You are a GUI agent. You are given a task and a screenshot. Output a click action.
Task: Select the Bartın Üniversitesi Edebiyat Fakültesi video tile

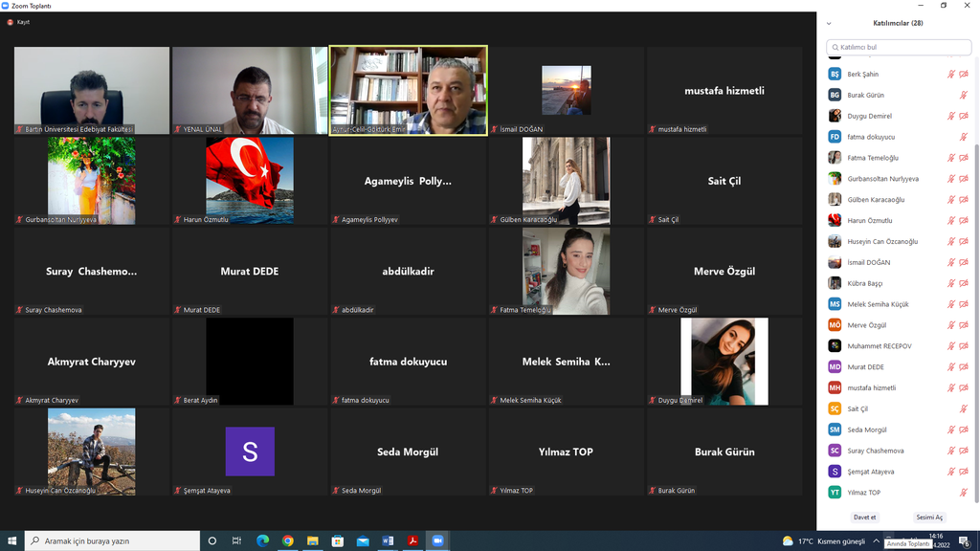pos(92,91)
